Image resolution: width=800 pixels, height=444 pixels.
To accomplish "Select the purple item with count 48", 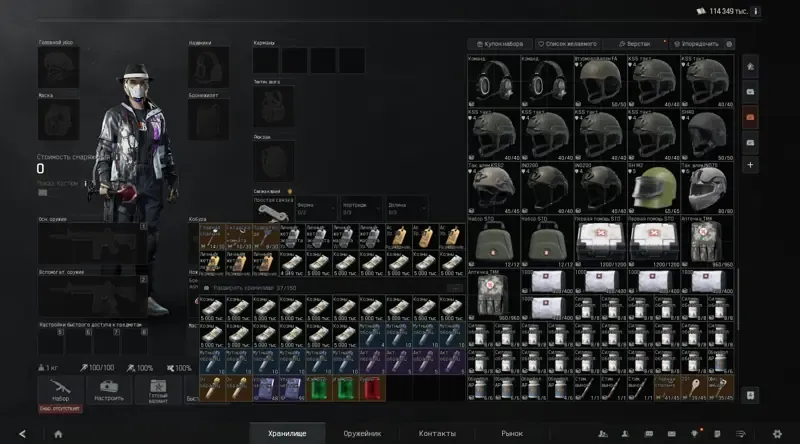I will point(265,388).
